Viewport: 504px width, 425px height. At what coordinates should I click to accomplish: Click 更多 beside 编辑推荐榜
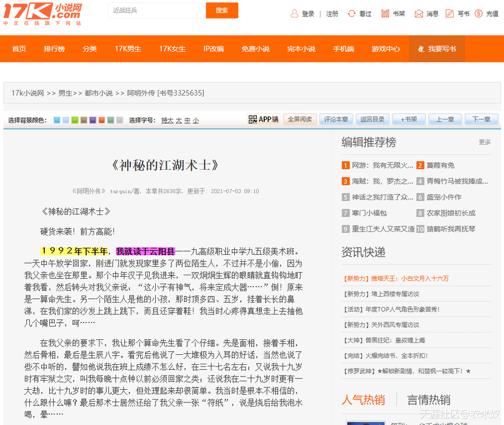click(x=485, y=142)
